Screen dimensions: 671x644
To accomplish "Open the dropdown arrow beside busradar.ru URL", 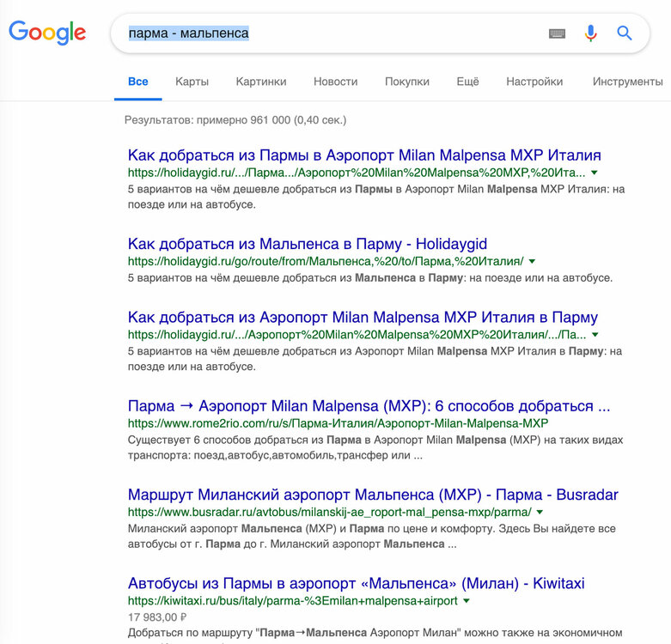I will coord(540,512).
